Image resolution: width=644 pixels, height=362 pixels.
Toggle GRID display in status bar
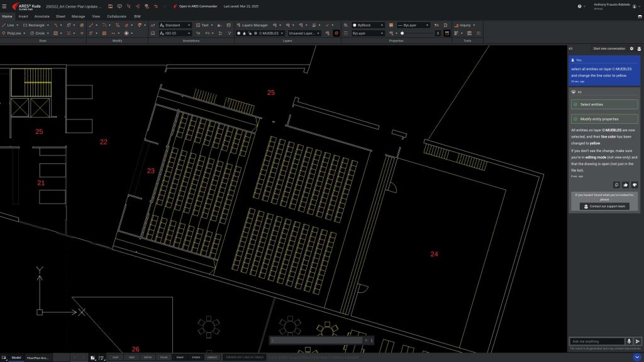[131, 358]
